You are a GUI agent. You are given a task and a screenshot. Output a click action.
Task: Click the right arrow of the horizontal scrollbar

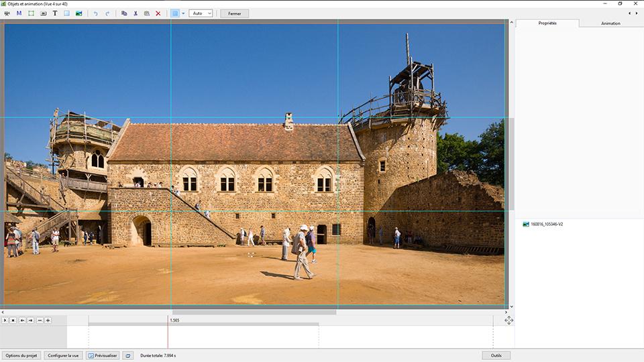click(506, 312)
